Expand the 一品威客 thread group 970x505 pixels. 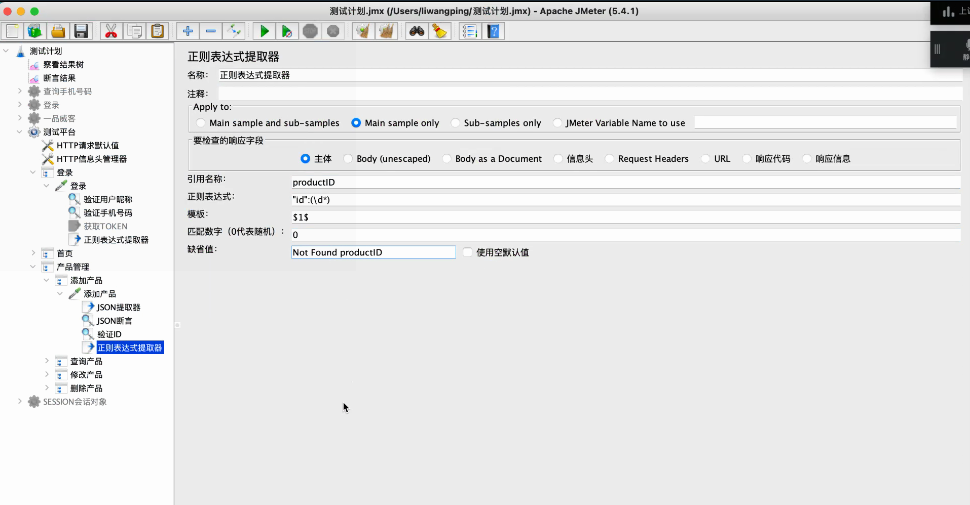[20, 118]
